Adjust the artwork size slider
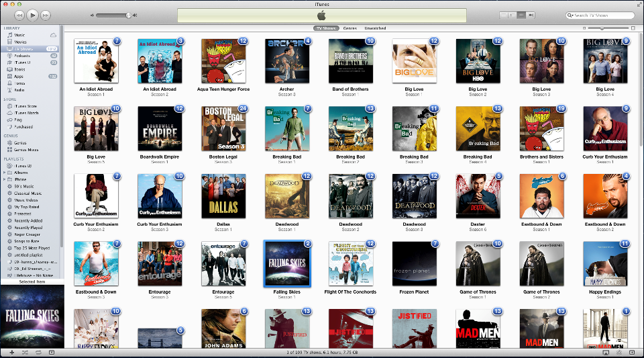This screenshot has height=358, width=644. coord(608,28)
